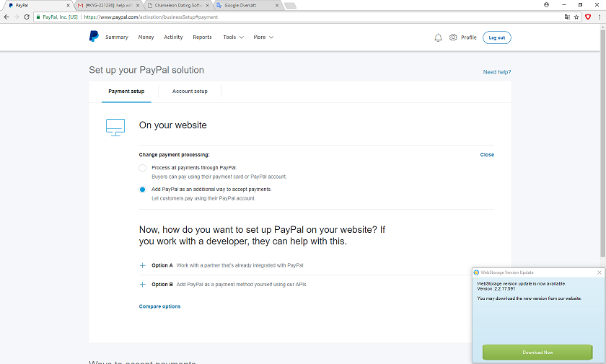
Task: Close the Gmail KYG-221236 tab
Action: 138,5
